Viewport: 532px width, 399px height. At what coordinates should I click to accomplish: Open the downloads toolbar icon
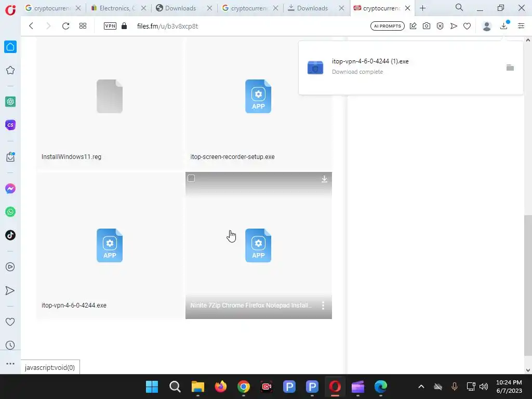(504, 26)
